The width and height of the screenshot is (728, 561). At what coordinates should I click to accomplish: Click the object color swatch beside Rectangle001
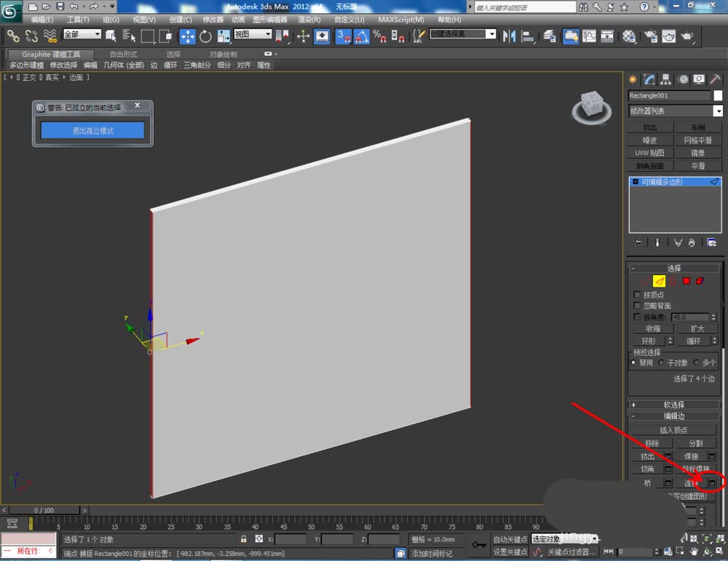[718, 95]
